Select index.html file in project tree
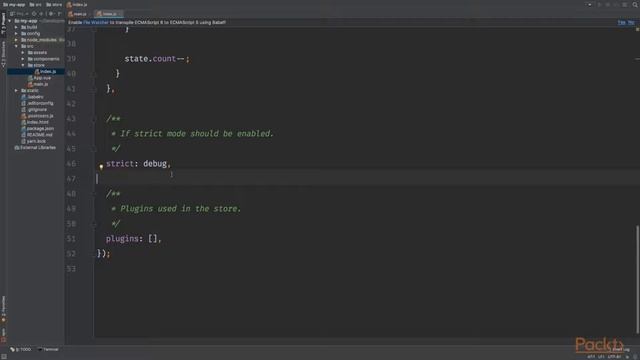This screenshot has width=640, height=360. 35,122
